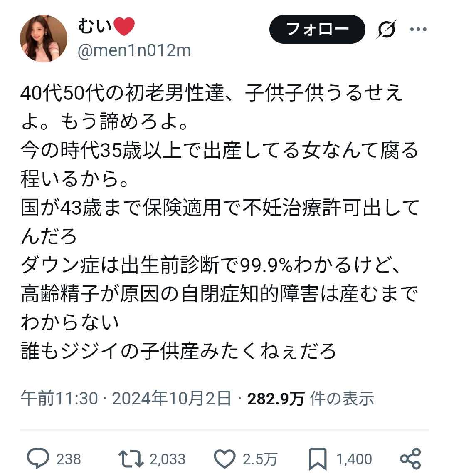Open the share icon

410,459
